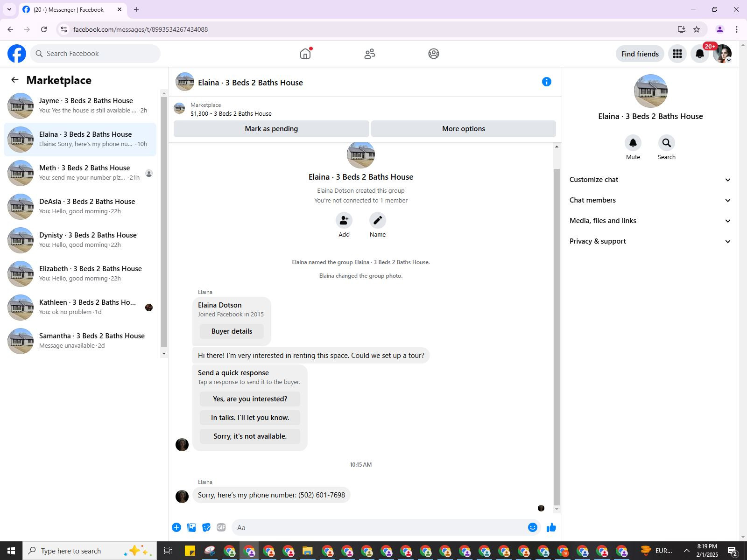Image resolution: width=747 pixels, height=560 pixels.
Task: Open Kathleen 3 Beds 2 Baths conversation
Action: 80,308
